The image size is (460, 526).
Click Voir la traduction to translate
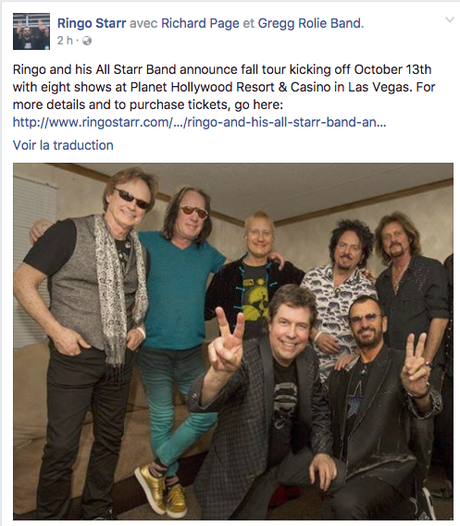click(x=63, y=145)
